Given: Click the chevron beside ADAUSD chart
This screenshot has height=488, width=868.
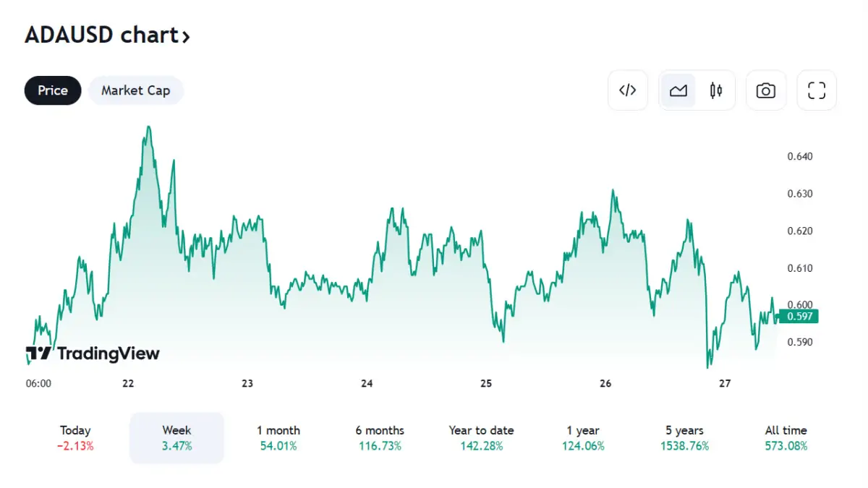Looking at the screenshot, I should tap(186, 35).
